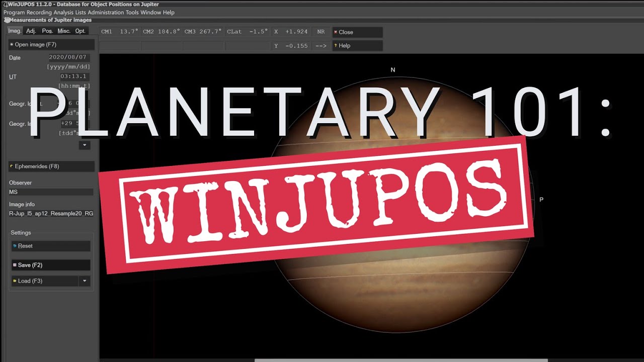Viewport: 644px width, 362px height.
Task: Click the N north marker label
Action: (x=393, y=70)
